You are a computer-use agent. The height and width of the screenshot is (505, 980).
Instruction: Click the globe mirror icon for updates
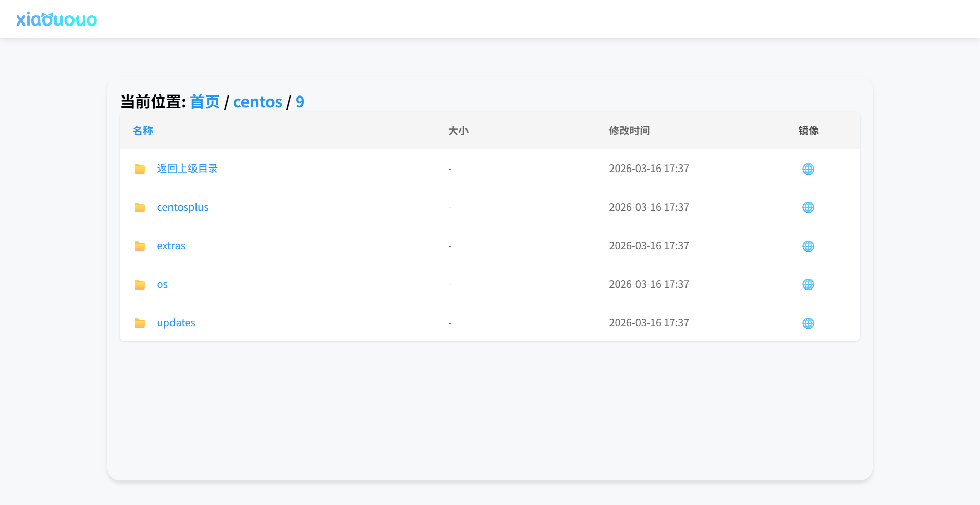[808, 323]
